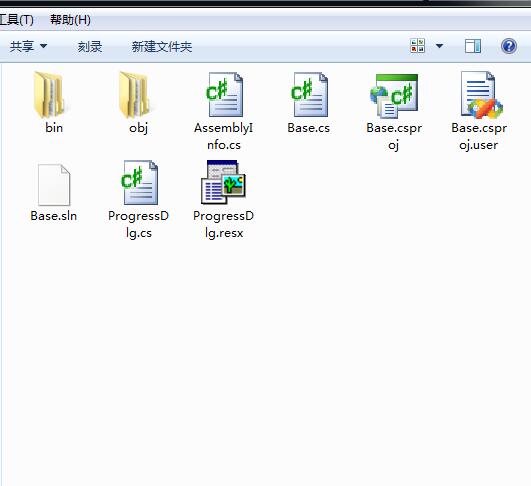Select the blank Base.sln file icon

point(54,185)
